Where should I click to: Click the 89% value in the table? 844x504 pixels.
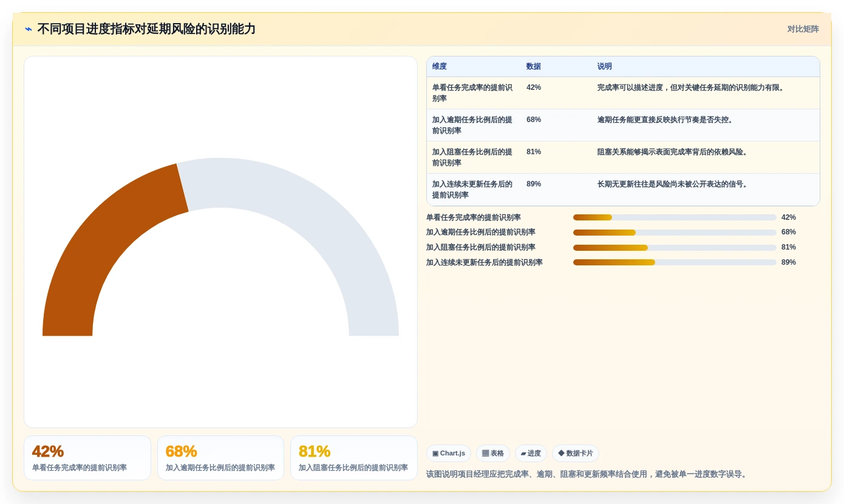click(534, 184)
